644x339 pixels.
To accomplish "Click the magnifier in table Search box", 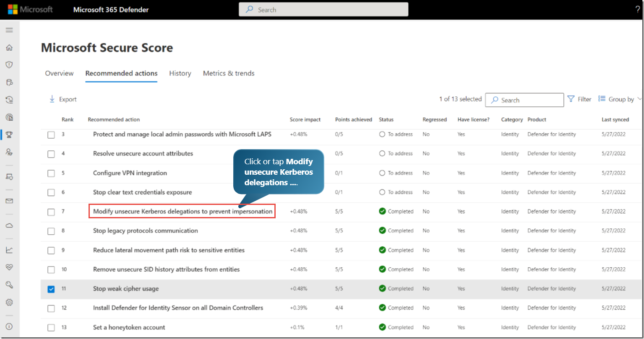I will point(495,100).
